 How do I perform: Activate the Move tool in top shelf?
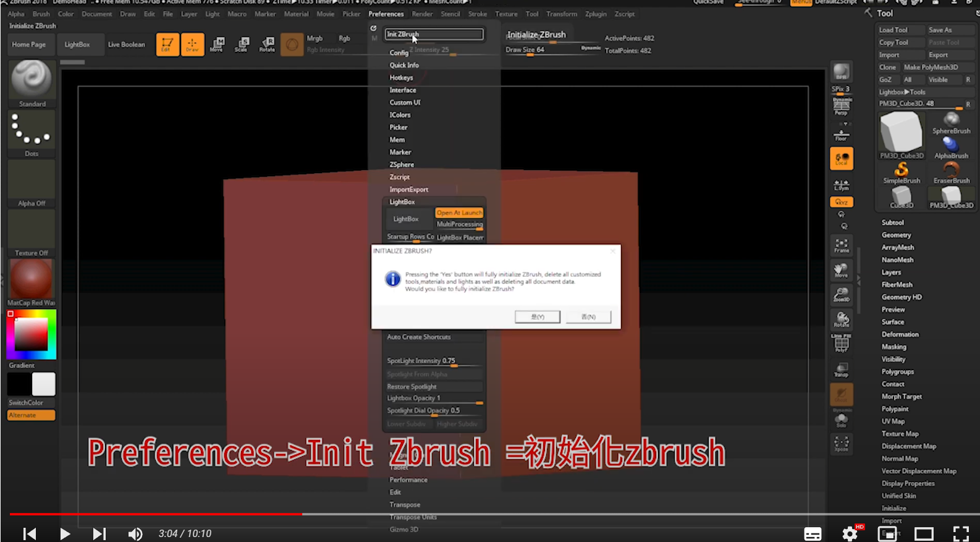(x=218, y=44)
